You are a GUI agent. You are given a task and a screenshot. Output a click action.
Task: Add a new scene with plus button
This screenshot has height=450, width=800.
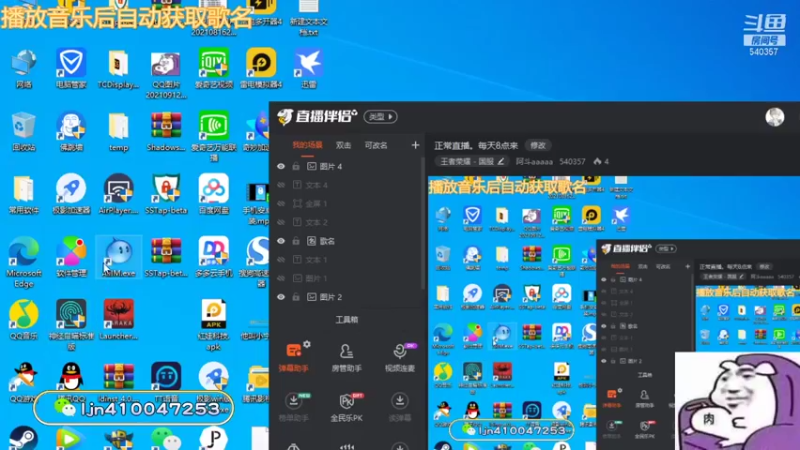tap(415, 145)
